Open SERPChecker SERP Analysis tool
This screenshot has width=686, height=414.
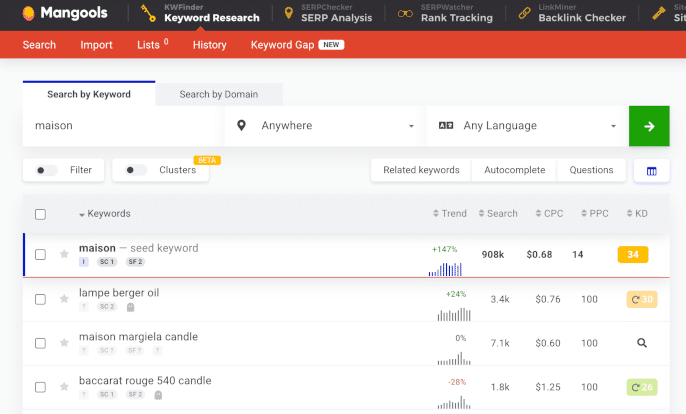pos(328,13)
